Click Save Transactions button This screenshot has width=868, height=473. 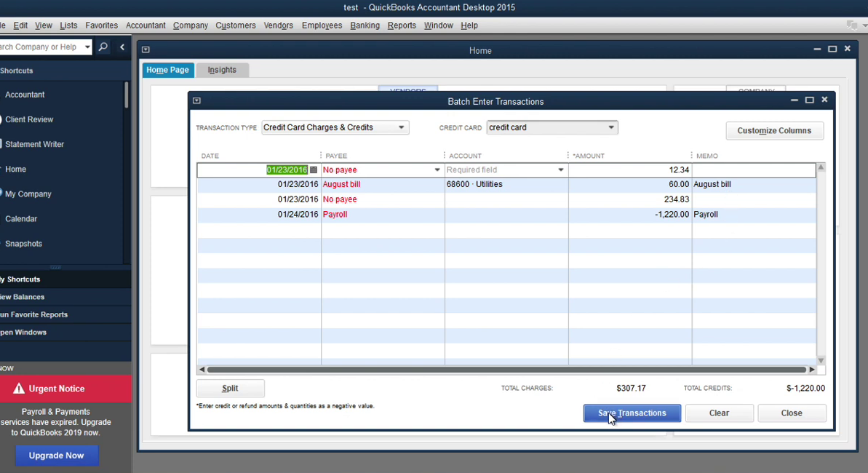coord(632,413)
